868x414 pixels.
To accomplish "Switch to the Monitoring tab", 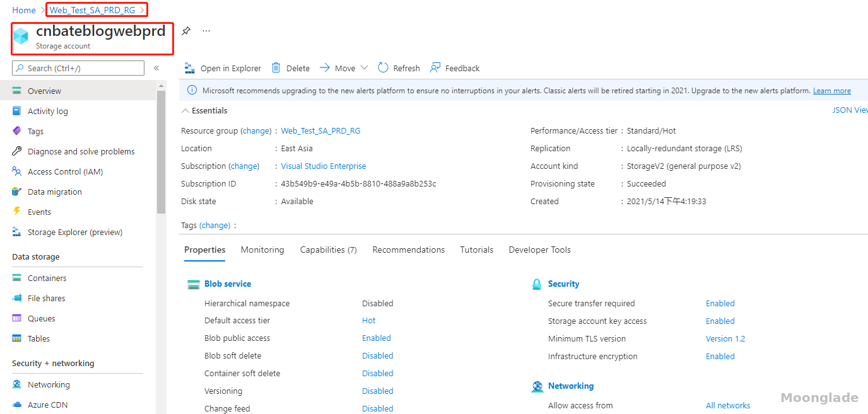I will 262,250.
